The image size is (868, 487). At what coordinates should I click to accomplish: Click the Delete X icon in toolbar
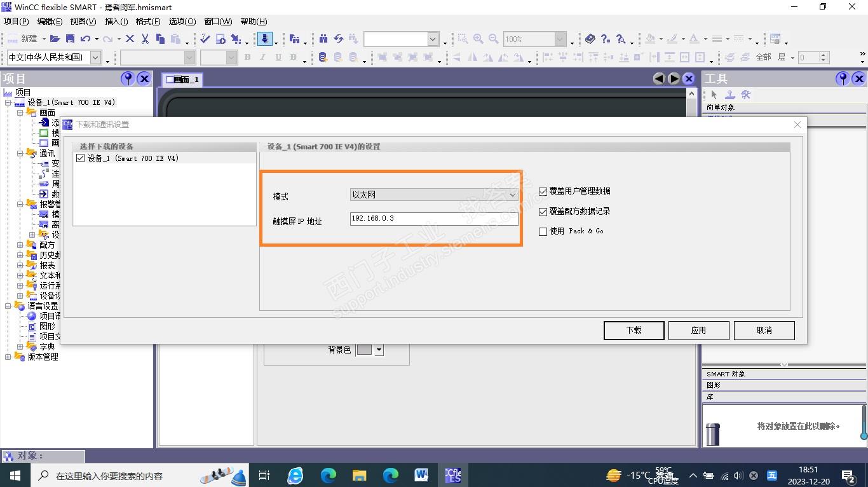[130, 39]
